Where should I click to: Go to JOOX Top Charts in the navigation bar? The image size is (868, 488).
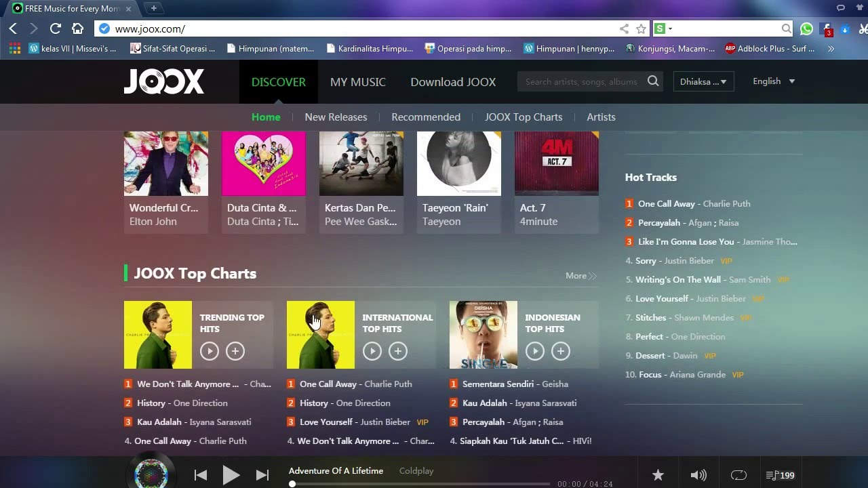[x=524, y=117]
